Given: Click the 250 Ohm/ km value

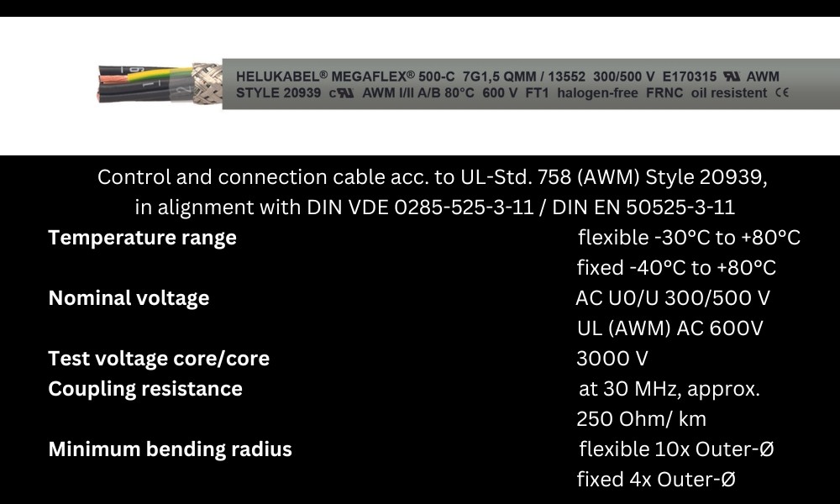Looking at the screenshot, I should pyautogui.click(x=641, y=419).
